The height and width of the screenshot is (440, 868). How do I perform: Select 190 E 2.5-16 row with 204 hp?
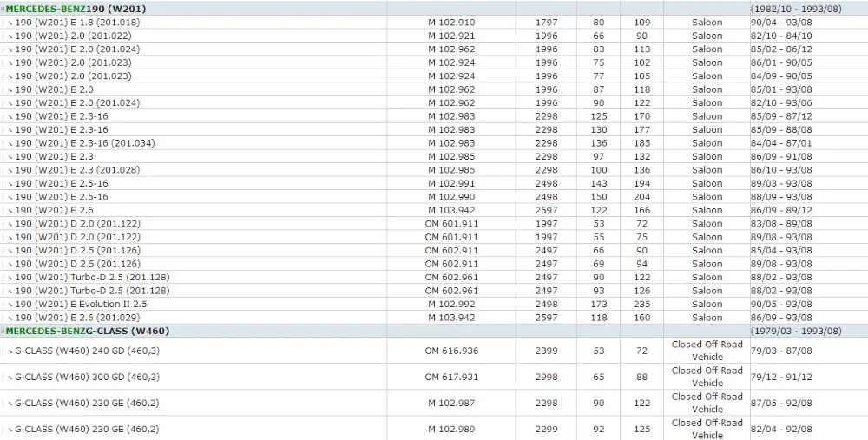pyautogui.click(x=434, y=196)
